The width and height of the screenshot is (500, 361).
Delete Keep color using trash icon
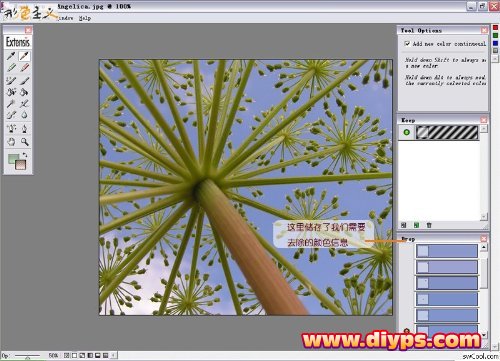[x=429, y=225]
